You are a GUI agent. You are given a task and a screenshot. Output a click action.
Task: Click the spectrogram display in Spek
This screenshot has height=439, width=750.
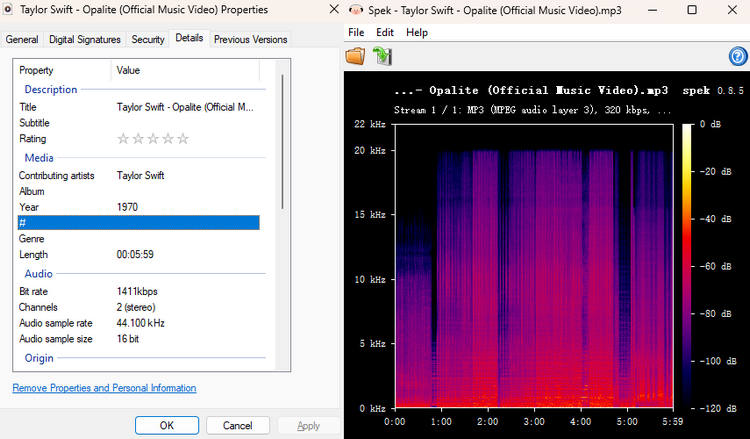click(x=534, y=266)
